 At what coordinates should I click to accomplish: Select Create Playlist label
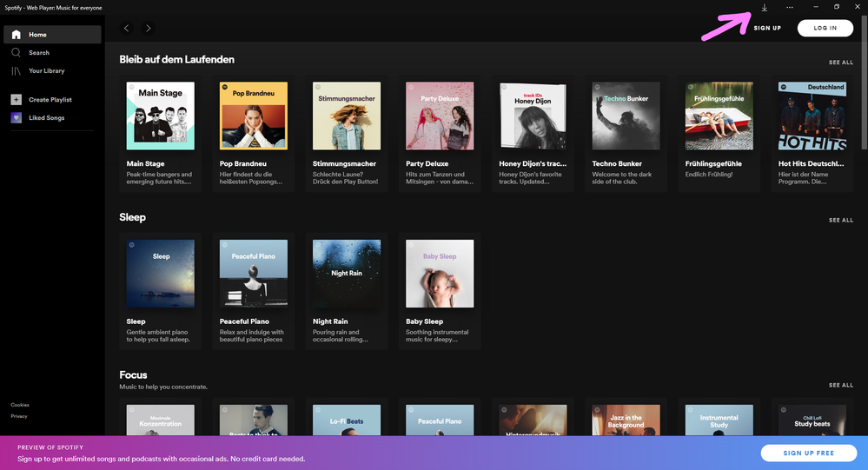click(x=50, y=100)
